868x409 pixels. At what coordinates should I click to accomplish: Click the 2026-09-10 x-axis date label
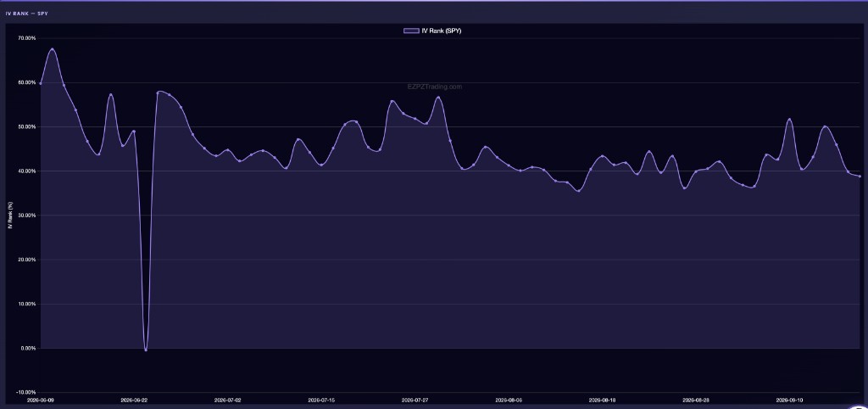(789, 400)
